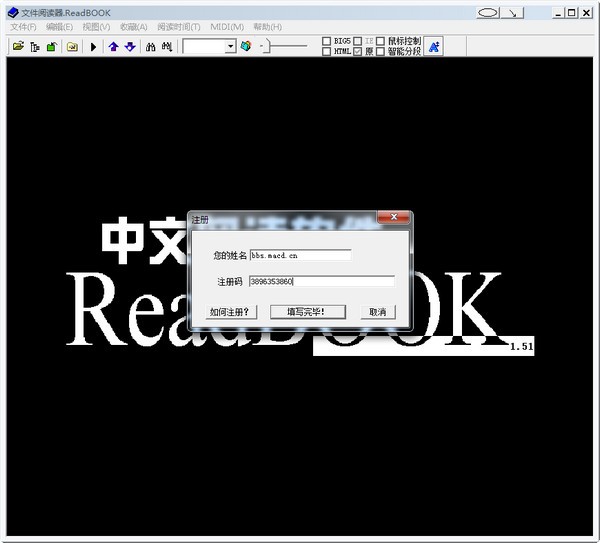Viewport: 600px width, 543px height.
Task: Open the 阅读时间(T) menu
Action: (x=179, y=27)
